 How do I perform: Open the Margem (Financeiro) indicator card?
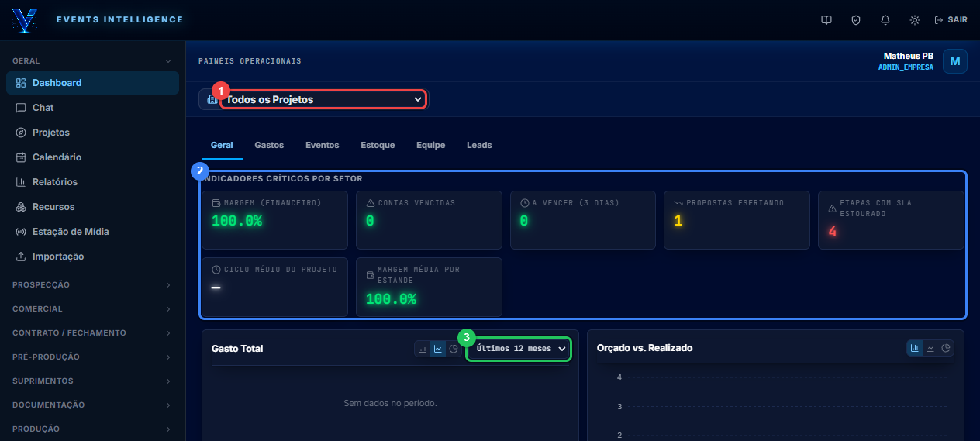274,220
